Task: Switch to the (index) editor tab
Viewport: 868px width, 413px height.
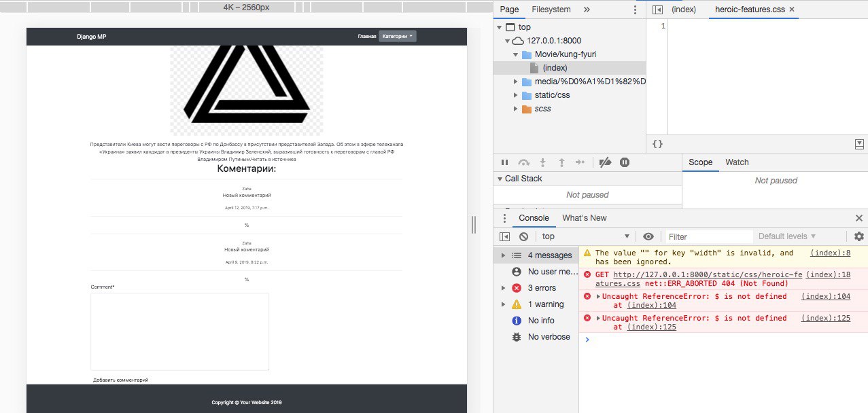Action: coord(684,10)
